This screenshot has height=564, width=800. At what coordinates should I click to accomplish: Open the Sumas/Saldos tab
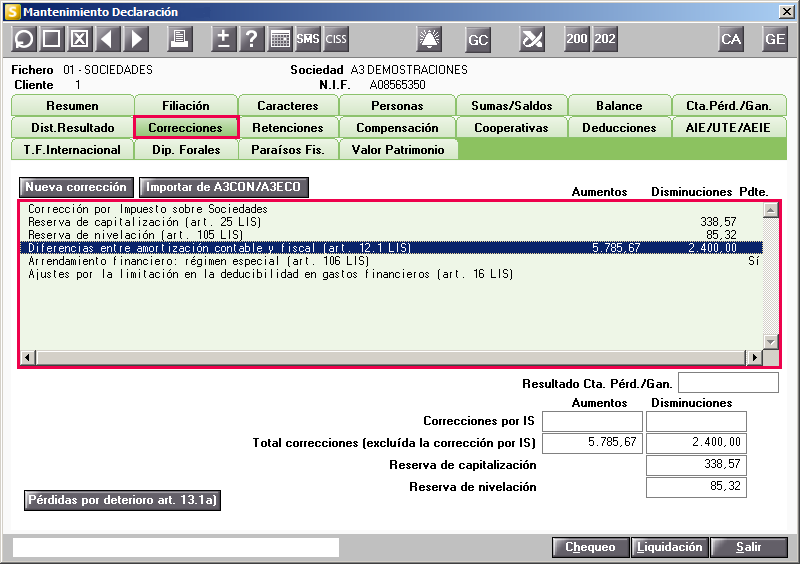click(512, 106)
